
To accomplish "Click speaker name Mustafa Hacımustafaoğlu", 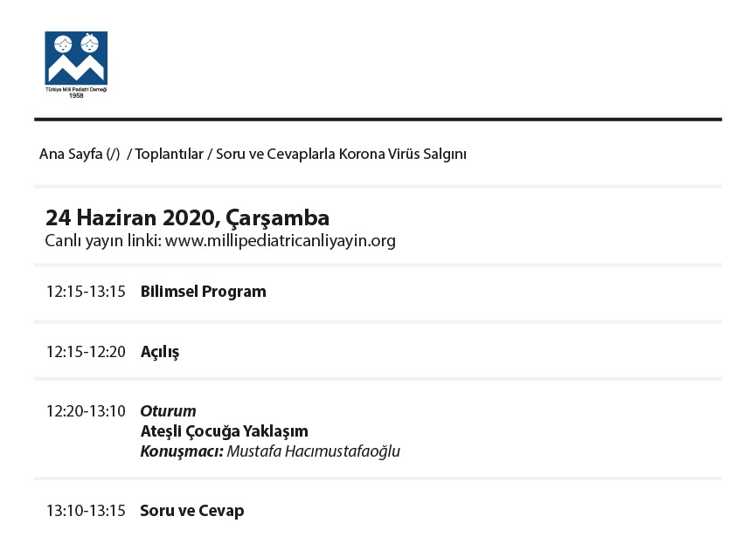I will (314, 451).
